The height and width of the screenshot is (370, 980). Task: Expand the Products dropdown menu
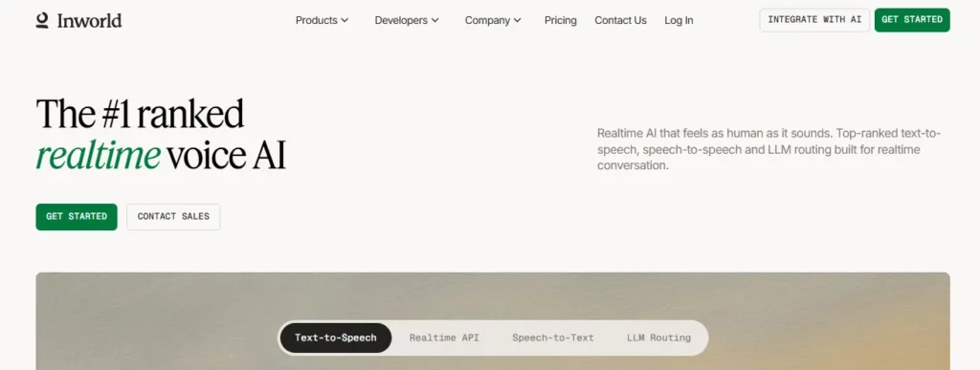point(322,21)
